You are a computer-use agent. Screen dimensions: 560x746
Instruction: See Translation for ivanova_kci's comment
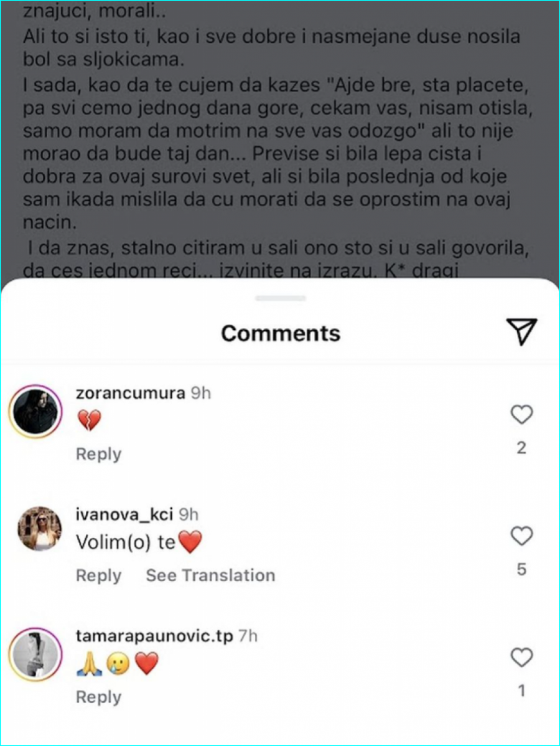coord(210,575)
